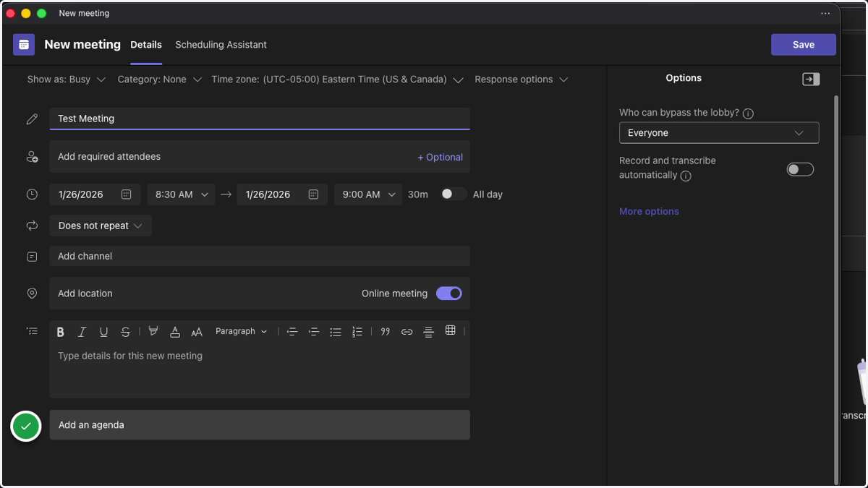This screenshot has height=488, width=868.
Task: Click the location pin icon
Action: click(x=32, y=294)
